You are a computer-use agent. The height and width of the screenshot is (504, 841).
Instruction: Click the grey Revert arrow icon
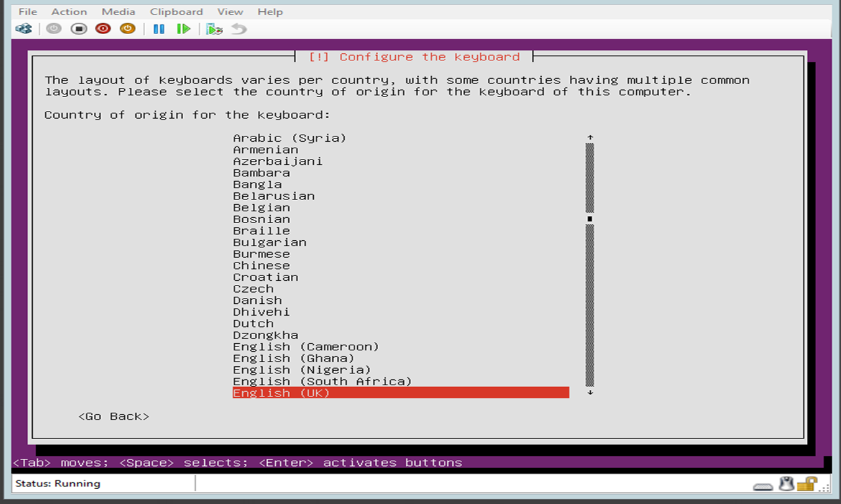(239, 29)
